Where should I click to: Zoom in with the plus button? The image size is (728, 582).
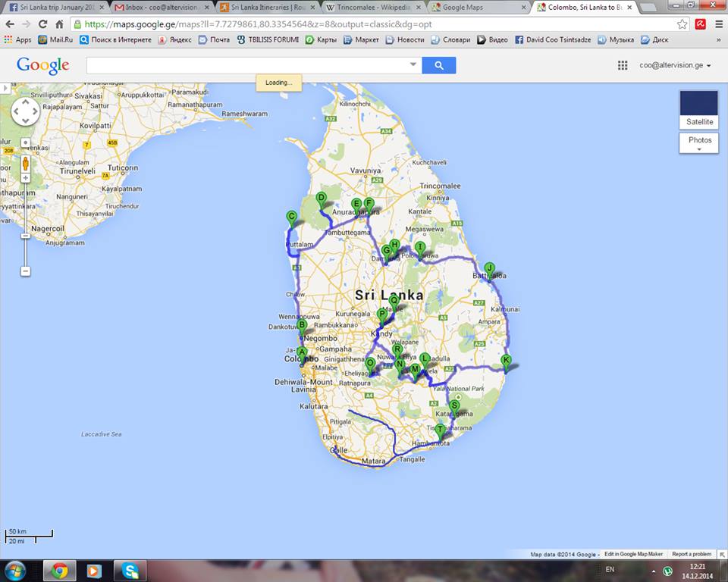(x=25, y=179)
